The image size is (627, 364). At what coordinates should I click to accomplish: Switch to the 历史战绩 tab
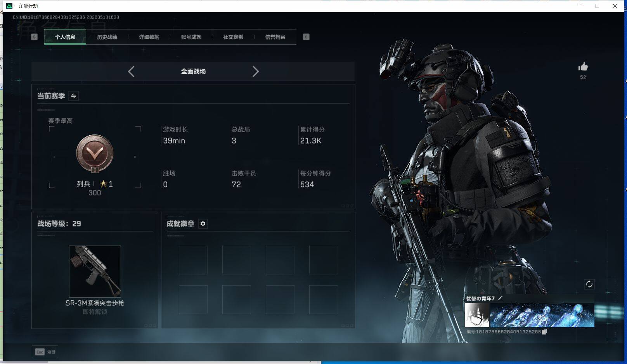[x=107, y=37]
